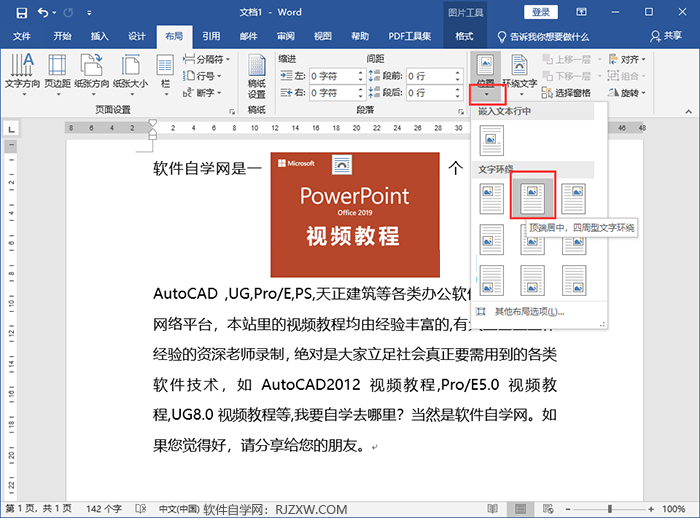Open the Customize Quick Access Toolbar arrow

[x=89, y=13]
